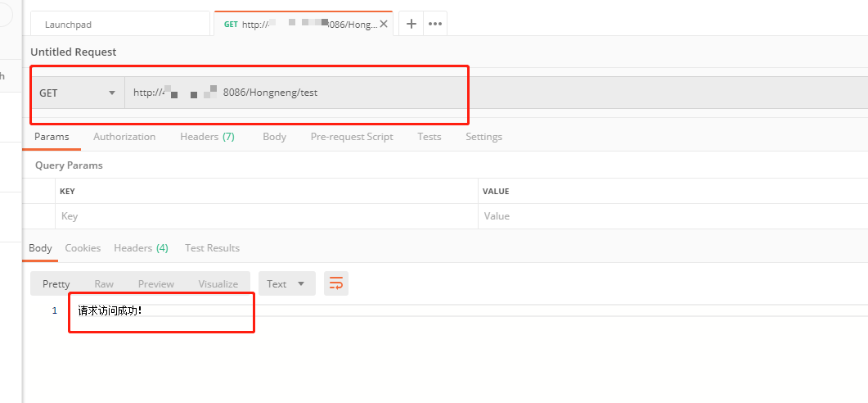Open the request Headers (7) tab
Viewport: 868px width, 403px height.
tap(207, 136)
